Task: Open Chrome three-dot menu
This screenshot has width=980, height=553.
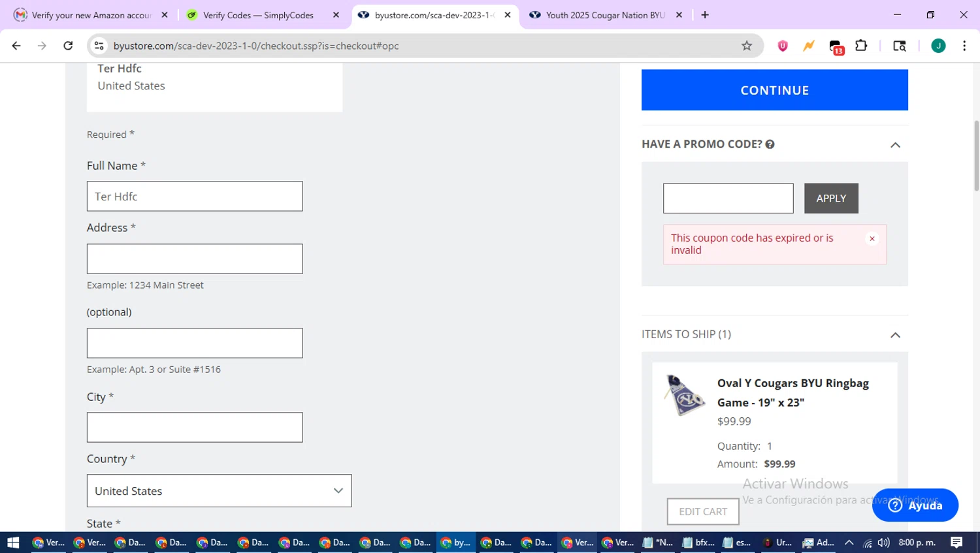Action: tap(964, 46)
